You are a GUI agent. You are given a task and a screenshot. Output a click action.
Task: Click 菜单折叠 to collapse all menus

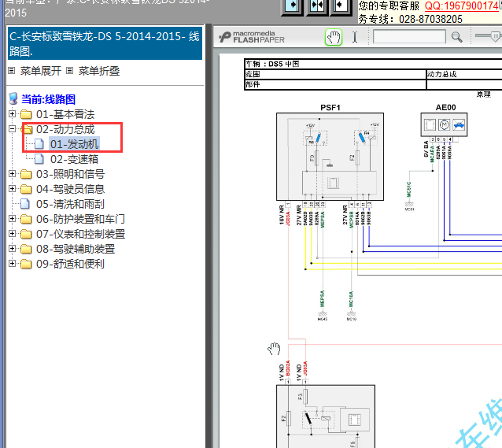tap(99, 71)
